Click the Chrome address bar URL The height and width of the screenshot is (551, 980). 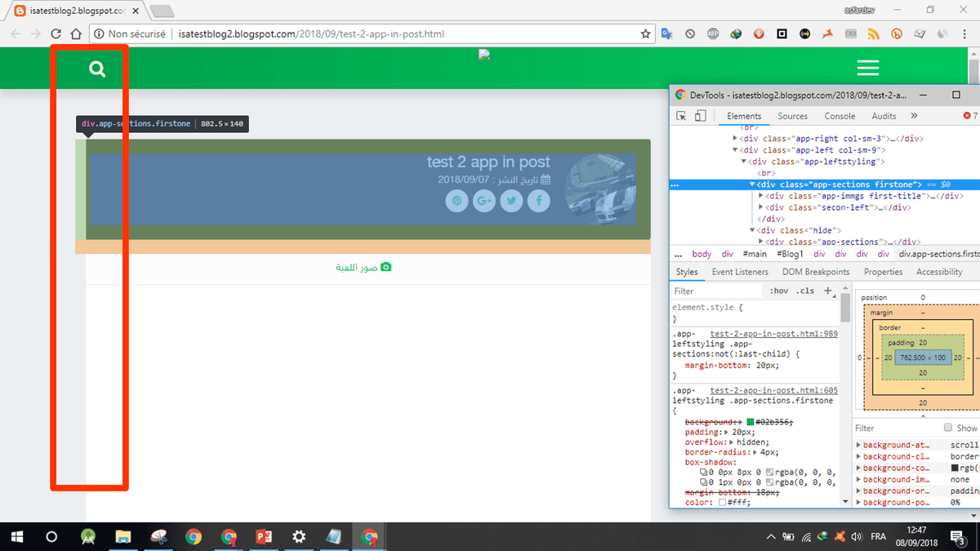point(311,34)
